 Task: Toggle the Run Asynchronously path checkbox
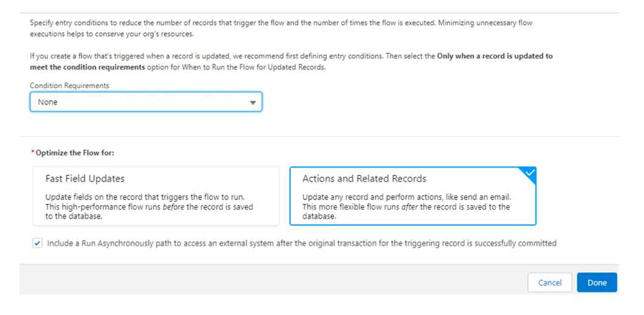(x=38, y=243)
